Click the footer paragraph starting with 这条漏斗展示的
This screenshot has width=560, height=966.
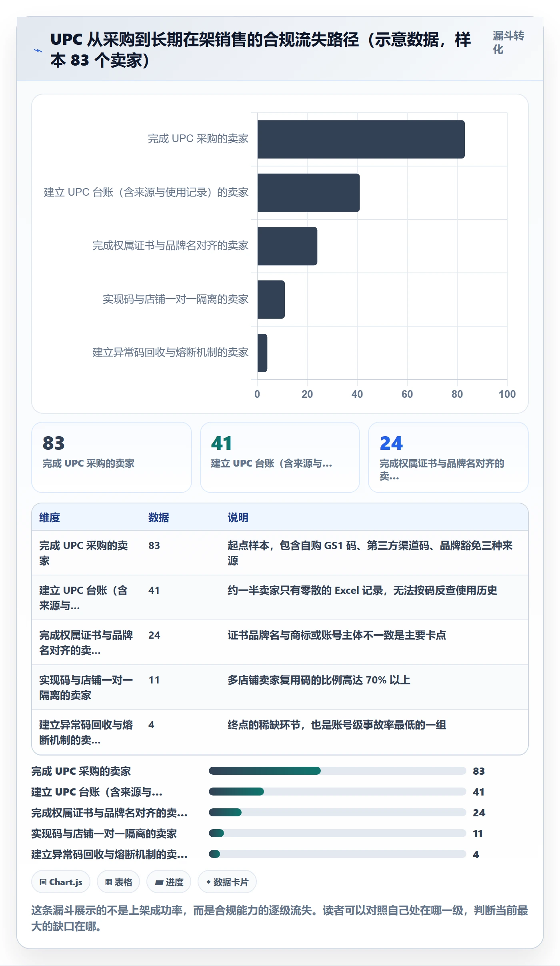coord(280,918)
